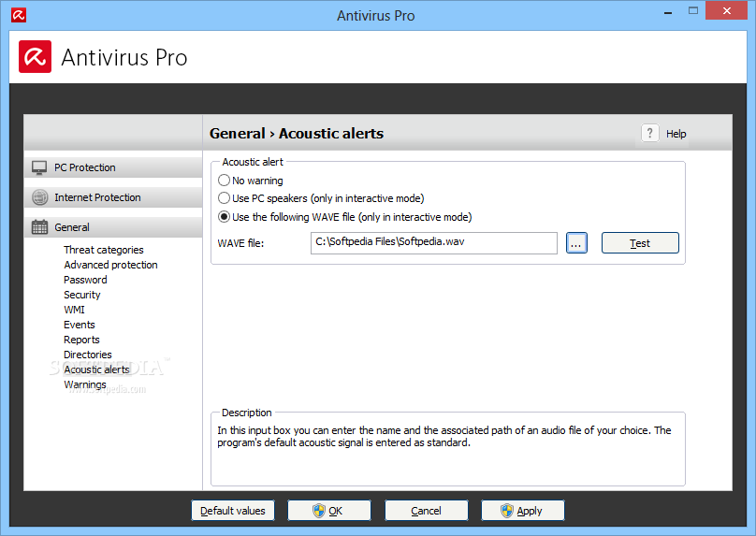This screenshot has width=756, height=536.
Task: Click the Cancel button
Action: [x=427, y=511]
